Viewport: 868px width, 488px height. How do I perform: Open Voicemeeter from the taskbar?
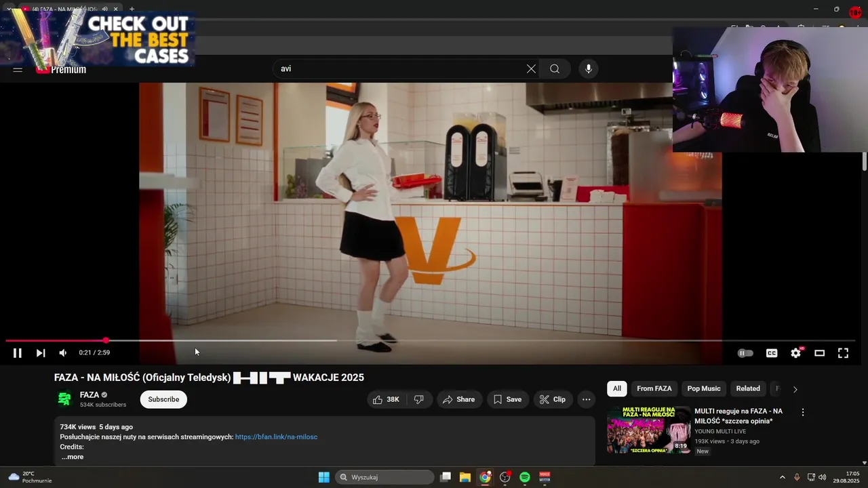tap(545, 477)
